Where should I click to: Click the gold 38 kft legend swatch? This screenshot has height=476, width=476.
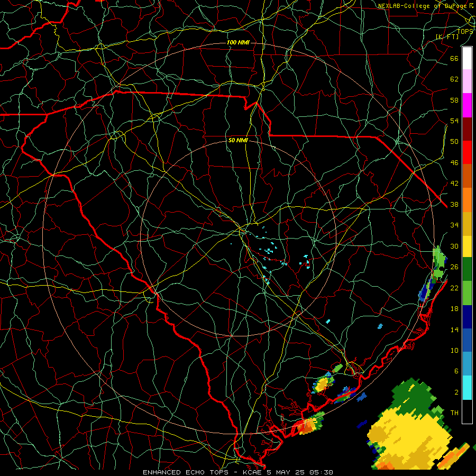click(467, 224)
